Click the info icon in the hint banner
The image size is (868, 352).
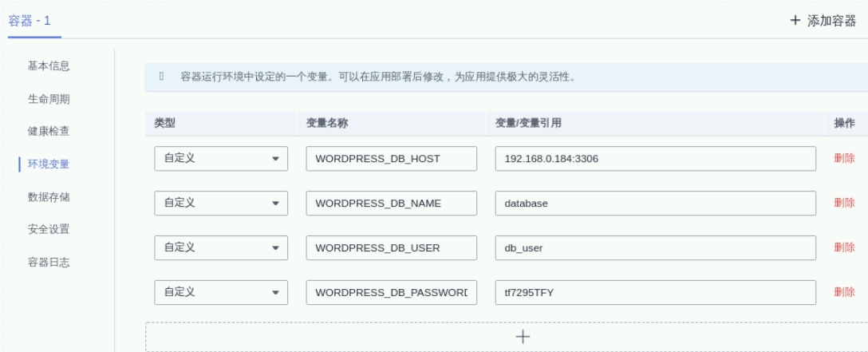pyautogui.click(x=161, y=77)
